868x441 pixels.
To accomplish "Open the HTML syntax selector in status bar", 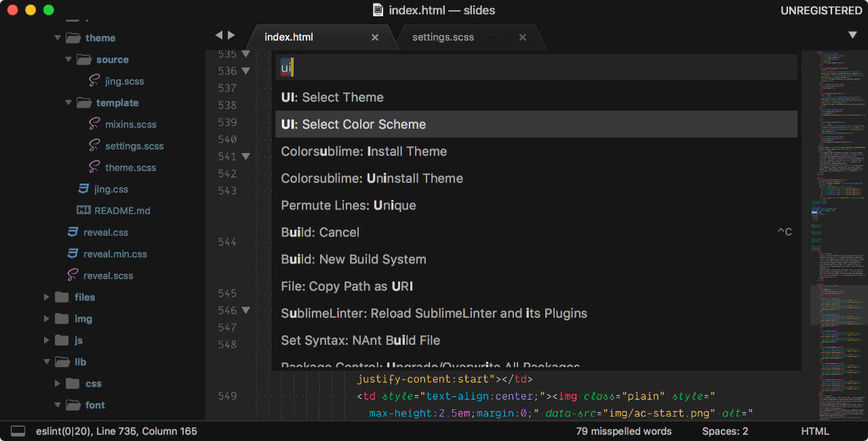I will [x=815, y=431].
